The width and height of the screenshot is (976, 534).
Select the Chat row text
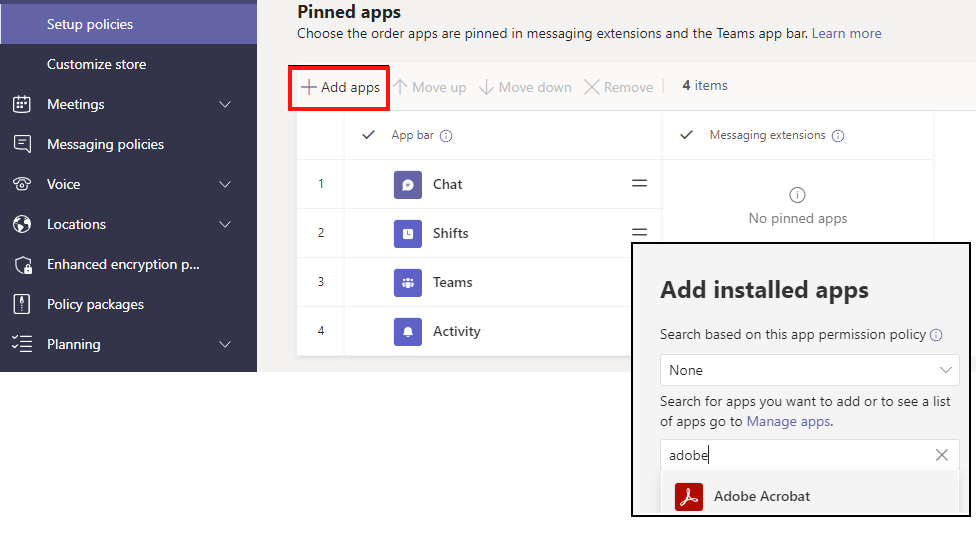coord(448,184)
